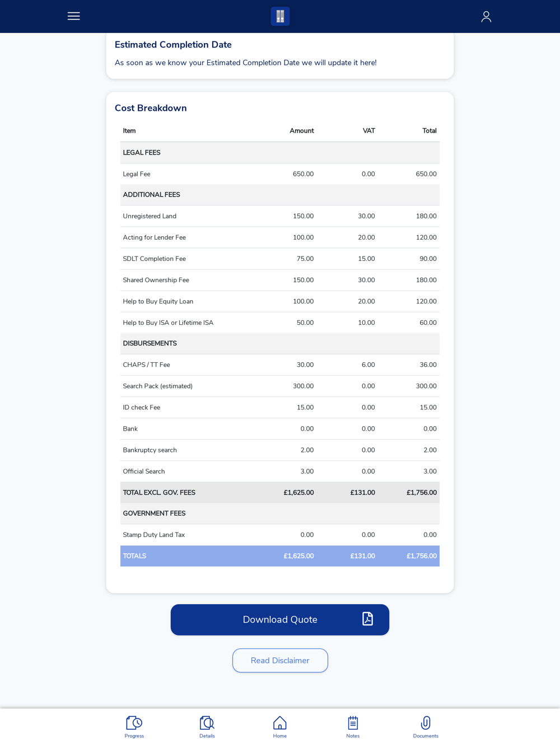Select Help to Buy ISA or Lifetime ISA
This screenshot has height=747, width=560.
pyautogui.click(x=168, y=323)
